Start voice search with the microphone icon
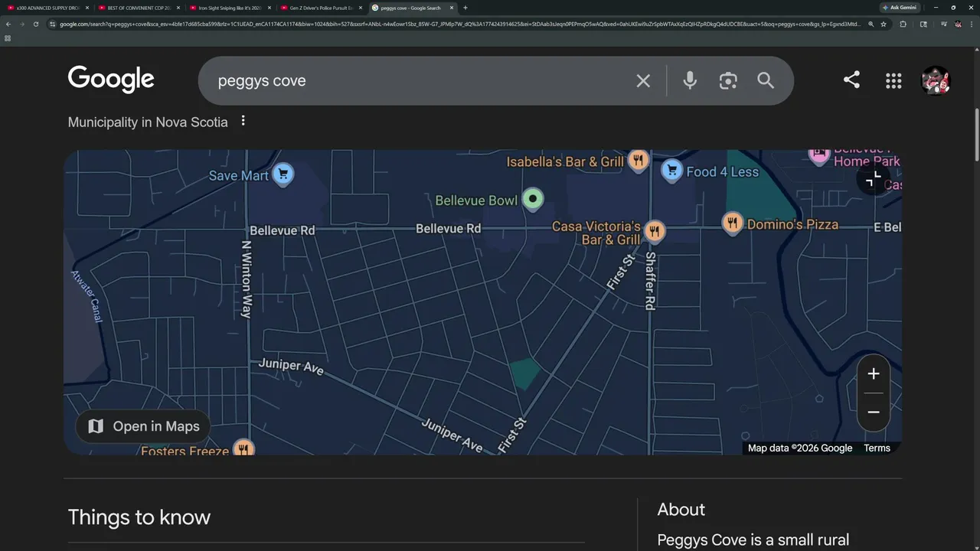 690,80
